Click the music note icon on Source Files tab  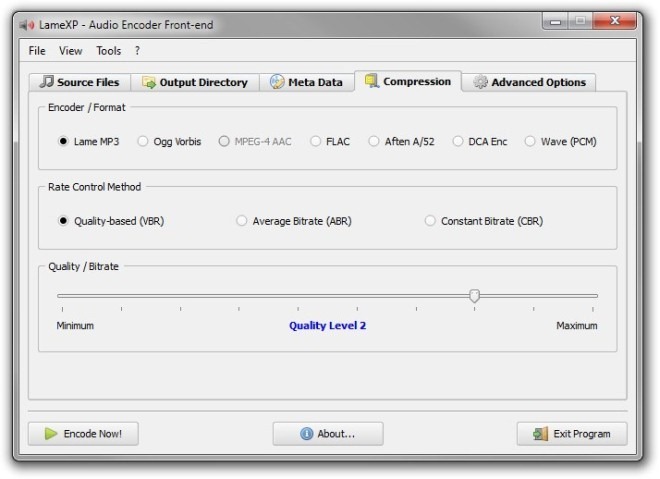[x=46, y=81]
